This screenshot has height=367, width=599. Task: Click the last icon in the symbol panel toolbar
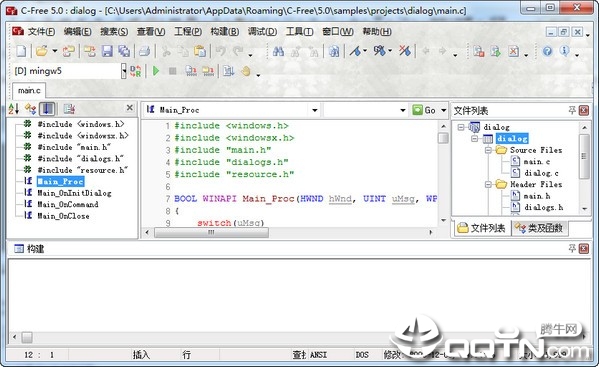(69, 109)
